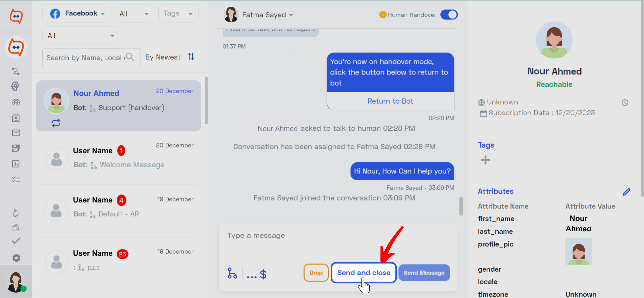The width and height of the screenshot is (644, 298).
Task: Click the search magnifier icon
Action: click(x=130, y=57)
